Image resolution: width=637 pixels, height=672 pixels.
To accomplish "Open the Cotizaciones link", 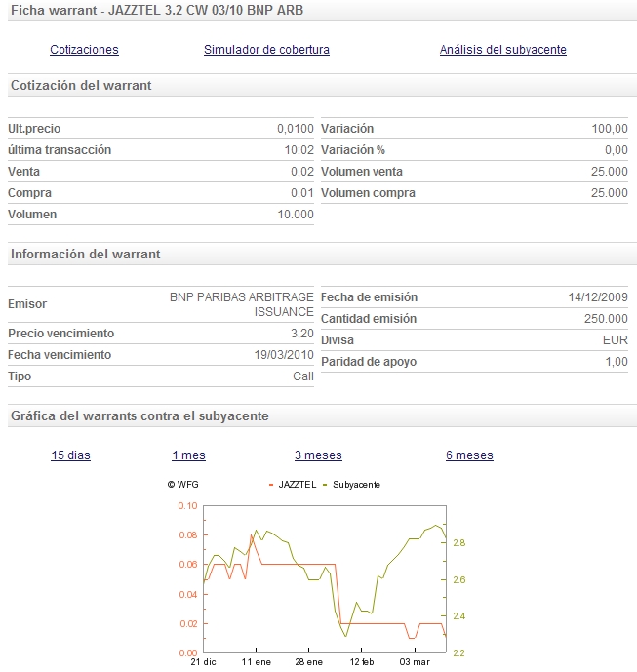I will click(x=84, y=50).
